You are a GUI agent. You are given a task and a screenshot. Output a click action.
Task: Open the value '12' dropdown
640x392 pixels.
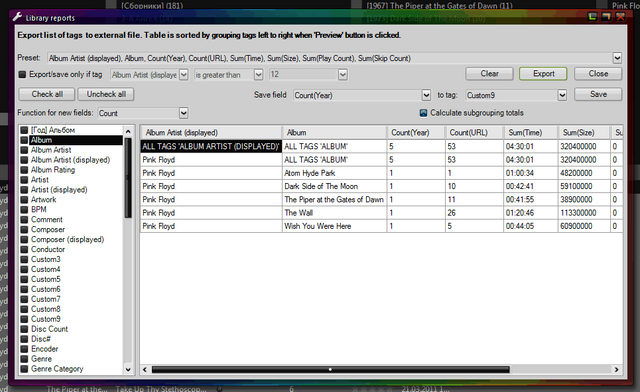point(343,75)
